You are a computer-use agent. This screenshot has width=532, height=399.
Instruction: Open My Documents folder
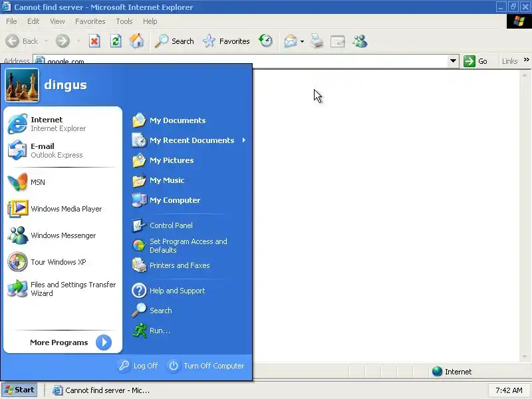pyautogui.click(x=189, y=120)
